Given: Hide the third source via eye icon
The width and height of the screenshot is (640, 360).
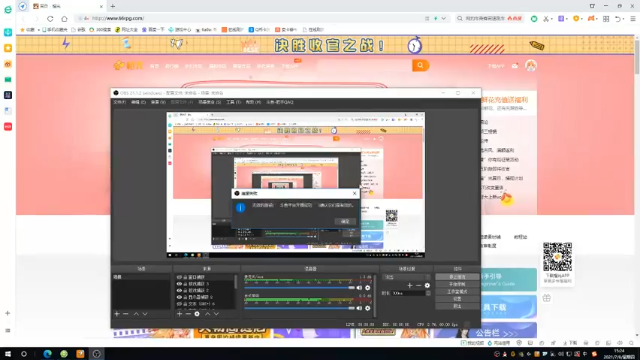Looking at the screenshot, I should [x=179, y=290].
